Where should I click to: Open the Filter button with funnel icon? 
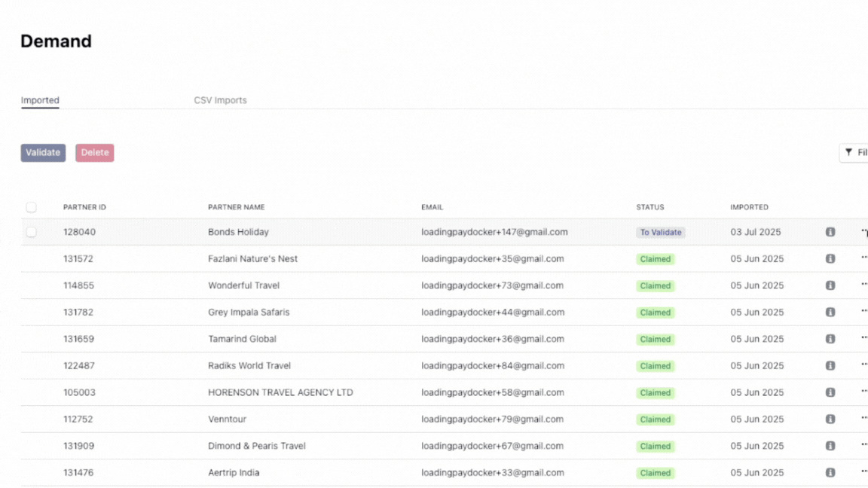tap(854, 153)
